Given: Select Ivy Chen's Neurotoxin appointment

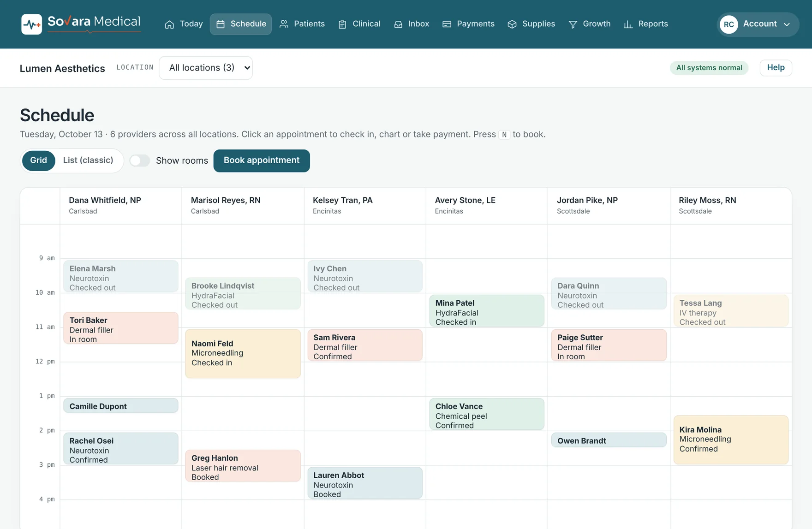Looking at the screenshot, I should pyautogui.click(x=365, y=276).
